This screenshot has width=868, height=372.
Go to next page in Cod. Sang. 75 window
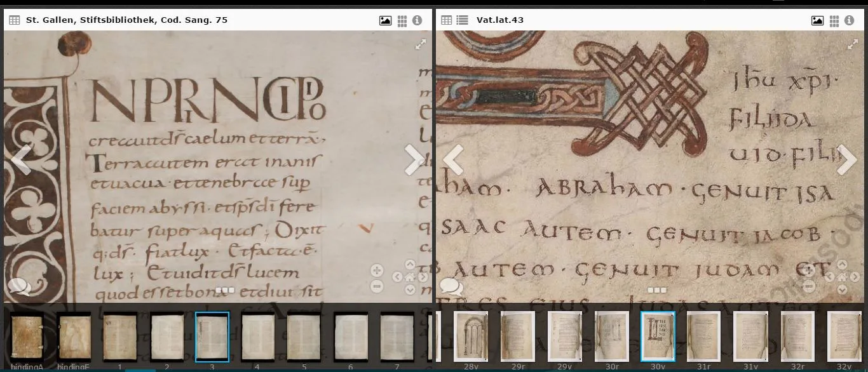pos(414,159)
